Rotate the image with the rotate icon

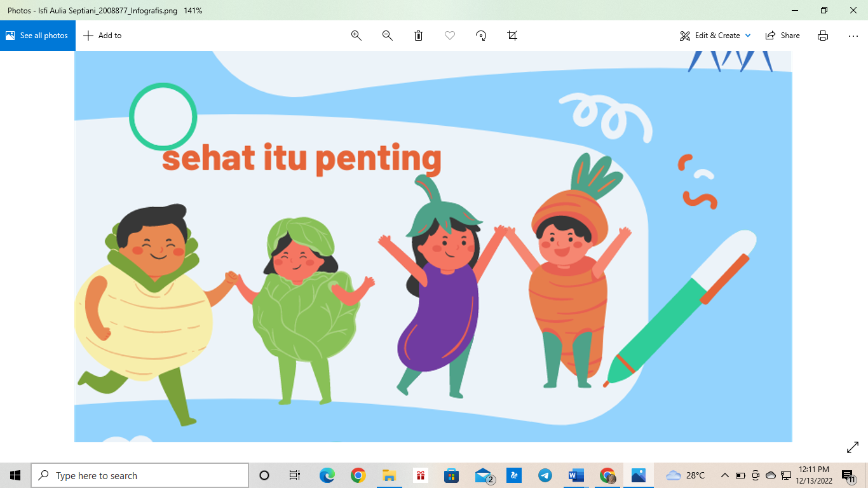pos(481,36)
